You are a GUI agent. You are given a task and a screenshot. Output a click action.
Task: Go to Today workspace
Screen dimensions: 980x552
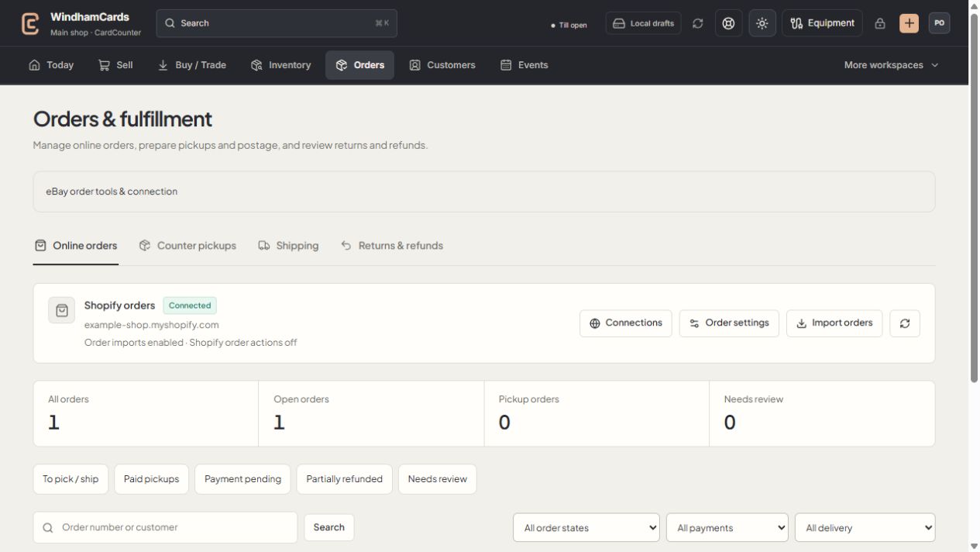[51, 65]
